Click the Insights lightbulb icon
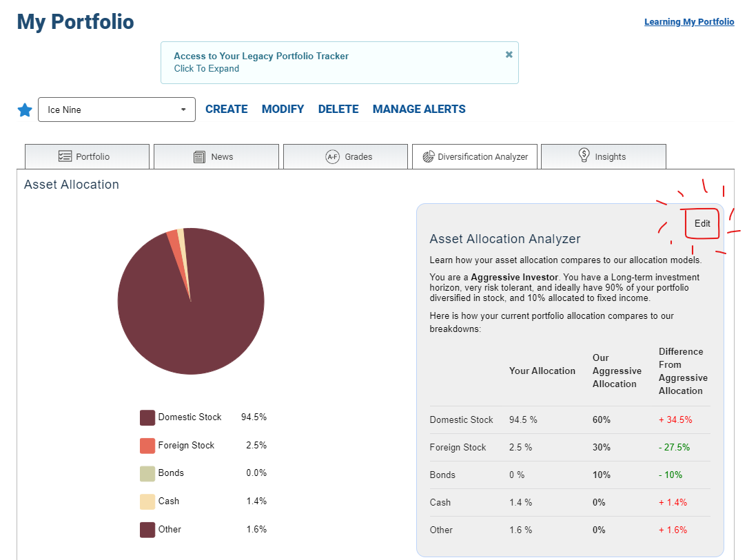Viewport: 747px width, 560px height. coord(584,155)
